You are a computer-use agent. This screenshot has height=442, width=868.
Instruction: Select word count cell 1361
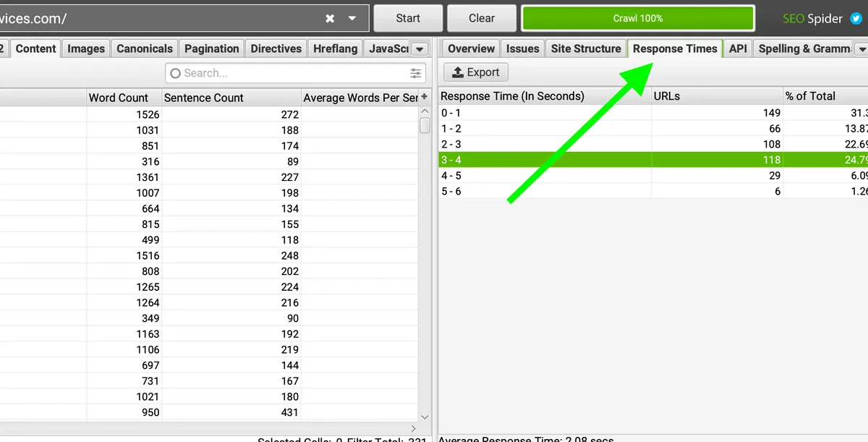[148, 177]
